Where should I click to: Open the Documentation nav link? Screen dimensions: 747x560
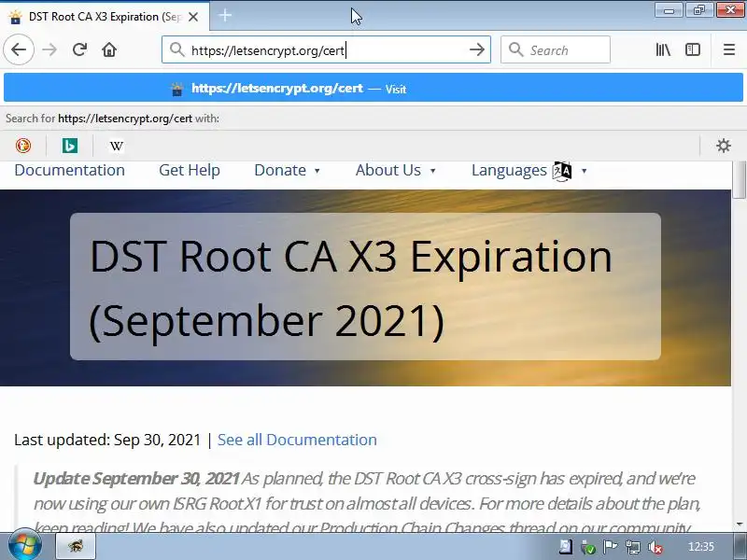(x=69, y=170)
